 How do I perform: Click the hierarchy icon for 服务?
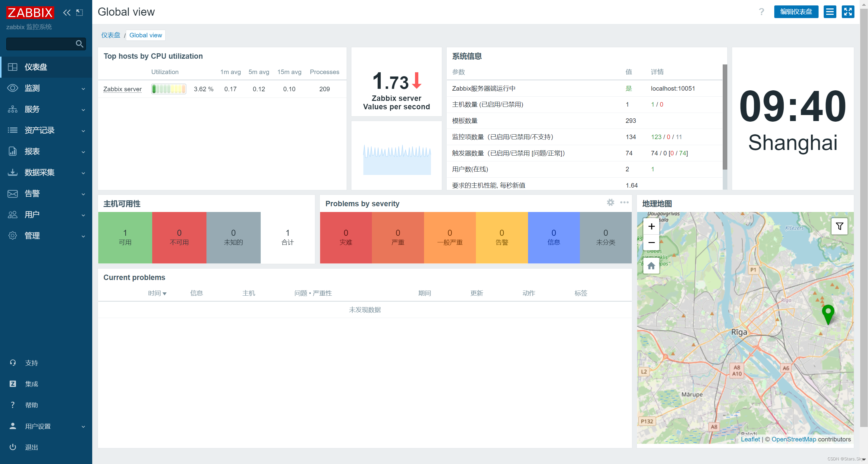13,109
